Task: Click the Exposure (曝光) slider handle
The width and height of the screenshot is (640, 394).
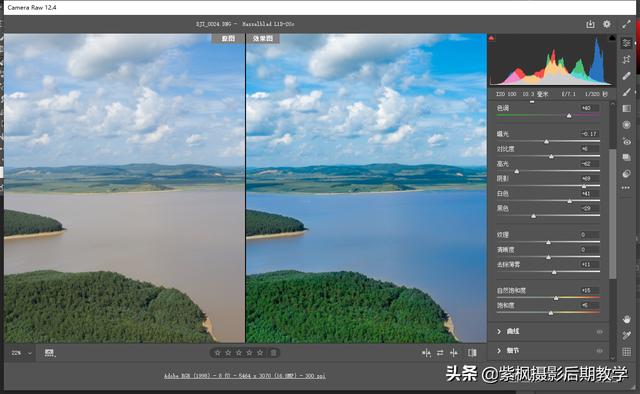Action: (546, 142)
